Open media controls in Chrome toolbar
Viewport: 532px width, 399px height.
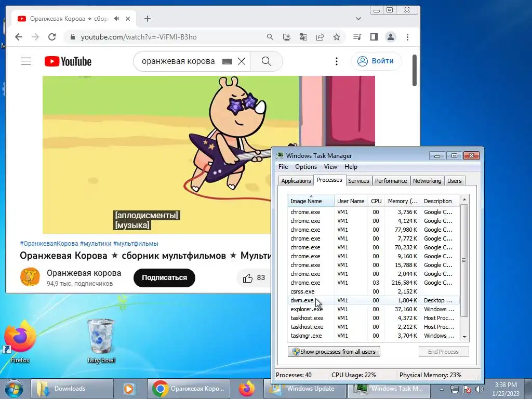357,37
